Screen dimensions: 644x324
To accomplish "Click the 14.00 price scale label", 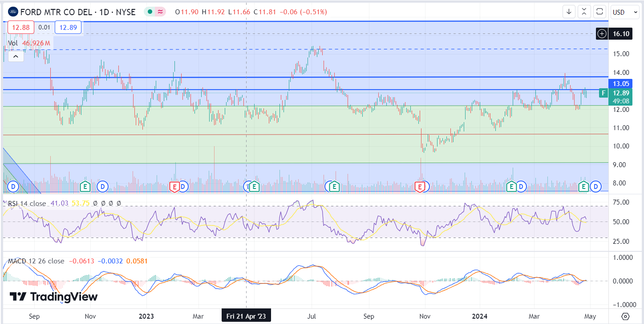I will (620, 72).
